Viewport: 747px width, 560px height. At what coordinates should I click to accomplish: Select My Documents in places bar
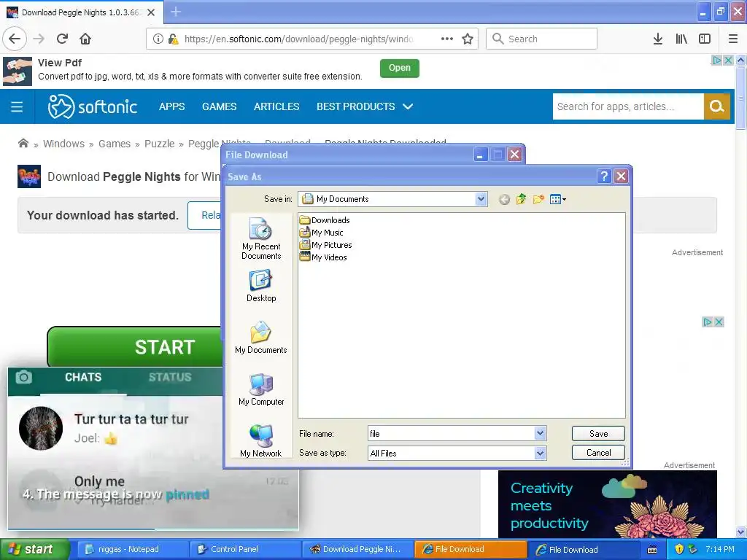[x=261, y=338]
